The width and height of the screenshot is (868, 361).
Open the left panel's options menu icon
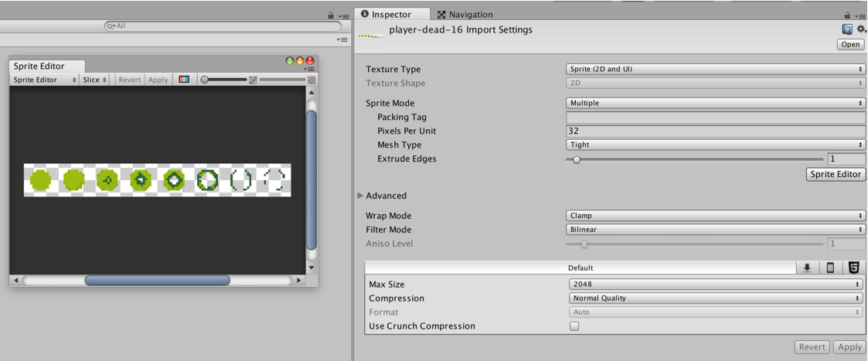[342, 16]
